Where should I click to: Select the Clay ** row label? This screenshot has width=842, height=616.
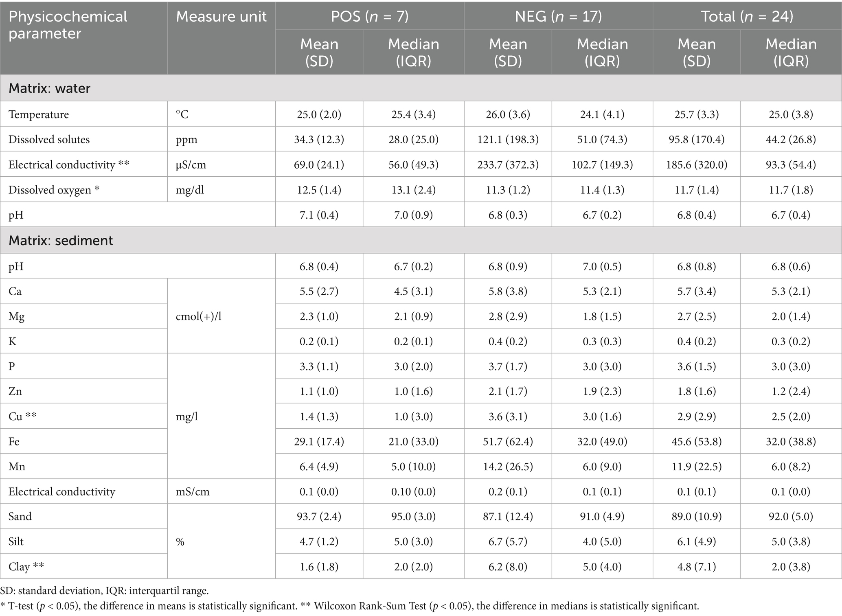coord(26,566)
